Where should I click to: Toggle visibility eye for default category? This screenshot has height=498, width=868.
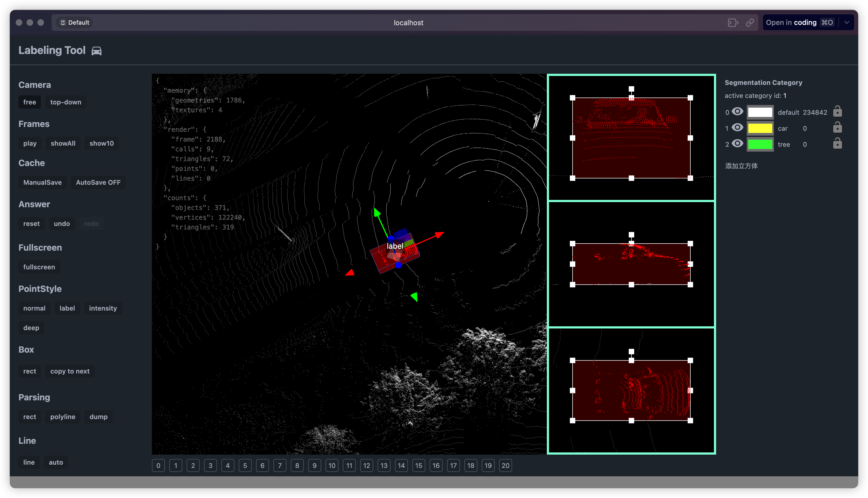[737, 111]
